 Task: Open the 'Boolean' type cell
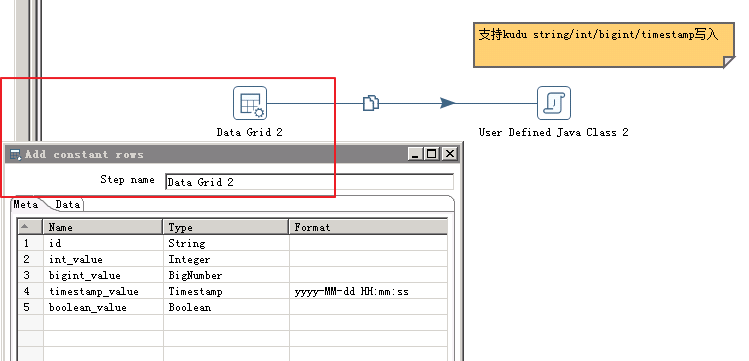[x=226, y=307]
